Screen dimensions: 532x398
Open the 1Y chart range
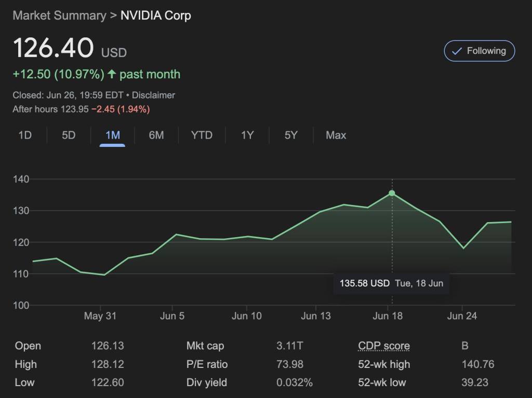point(247,135)
